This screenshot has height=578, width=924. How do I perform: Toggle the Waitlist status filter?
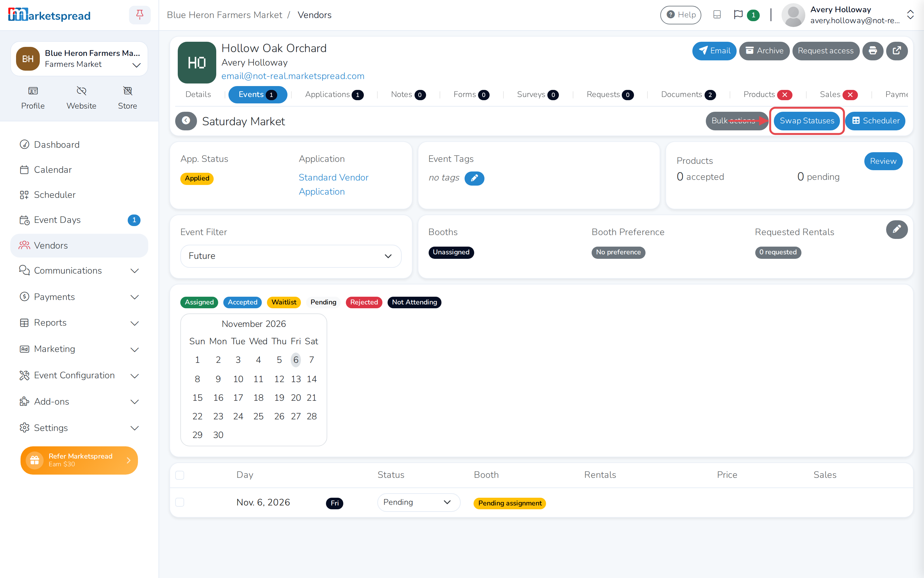(x=284, y=302)
